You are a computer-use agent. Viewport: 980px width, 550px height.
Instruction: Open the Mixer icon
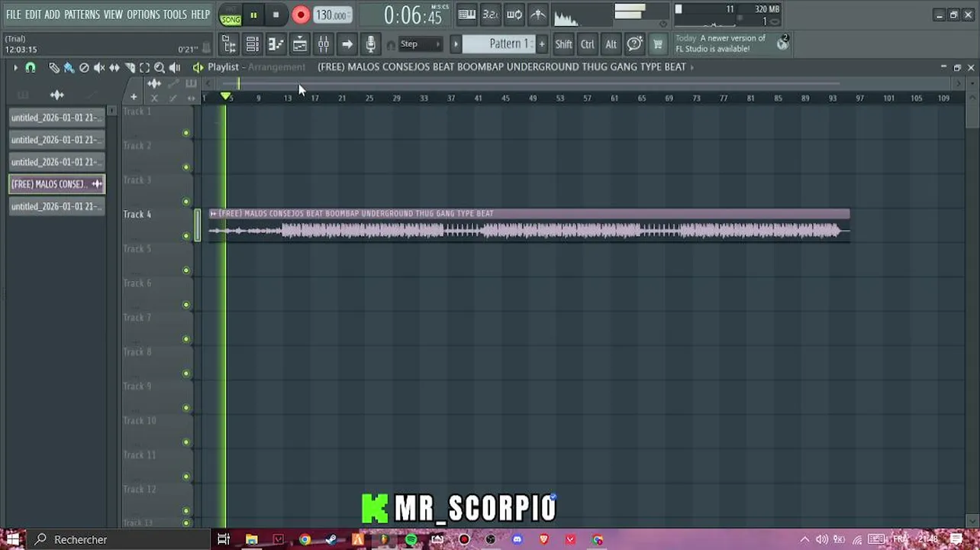pos(323,44)
